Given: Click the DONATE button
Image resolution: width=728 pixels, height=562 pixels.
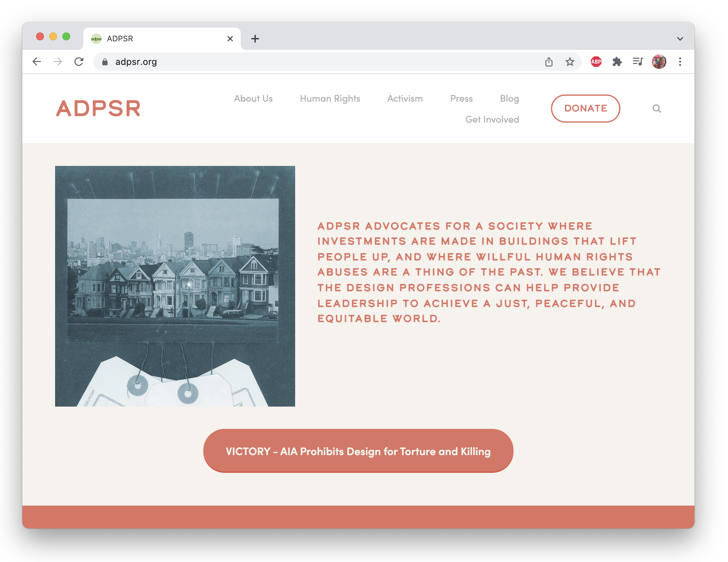Looking at the screenshot, I should [x=585, y=108].
